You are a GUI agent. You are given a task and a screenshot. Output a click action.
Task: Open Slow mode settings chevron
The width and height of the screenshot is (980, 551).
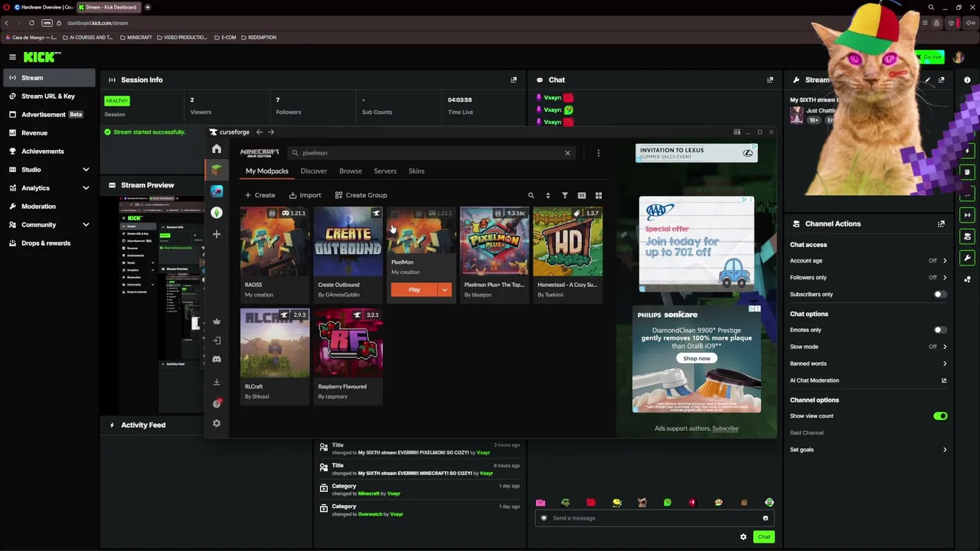tap(944, 347)
